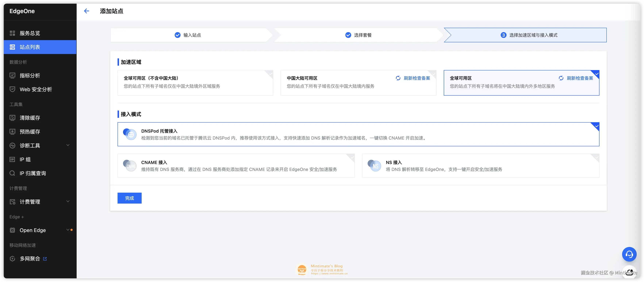Click the back arrow beside 添加站点
The width and height of the screenshot is (644, 282).
click(87, 11)
